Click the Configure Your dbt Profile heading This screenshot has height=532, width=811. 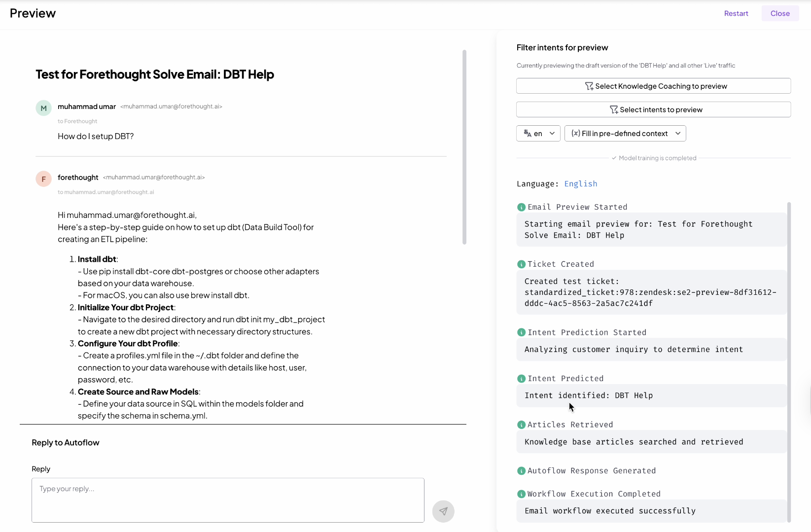(x=128, y=344)
